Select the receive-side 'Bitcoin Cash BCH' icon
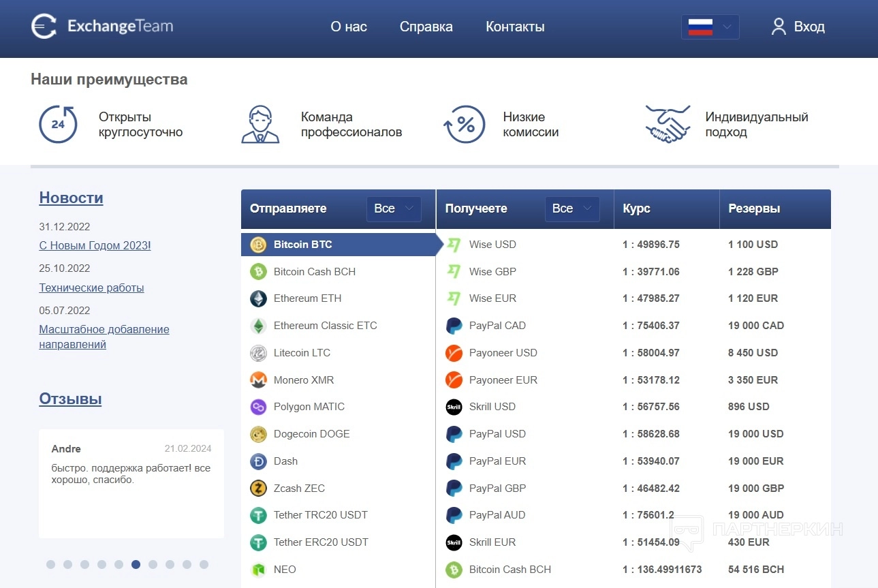 (454, 570)
